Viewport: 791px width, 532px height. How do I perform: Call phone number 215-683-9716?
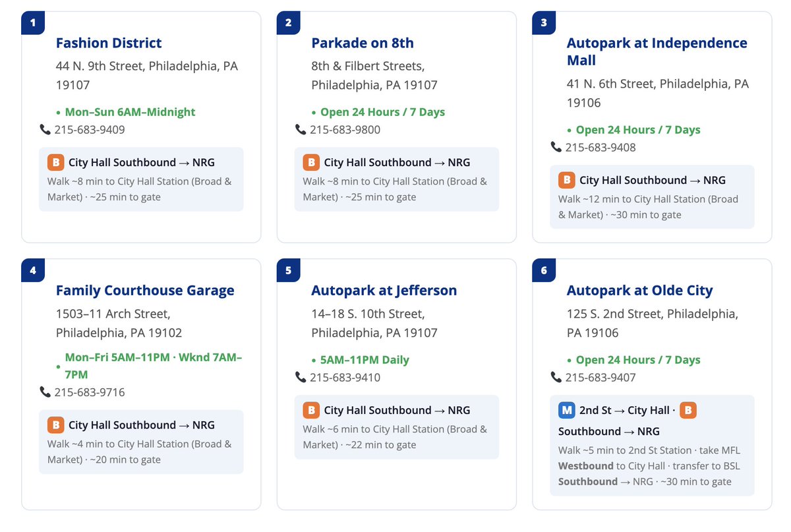[x=90, y=392]
